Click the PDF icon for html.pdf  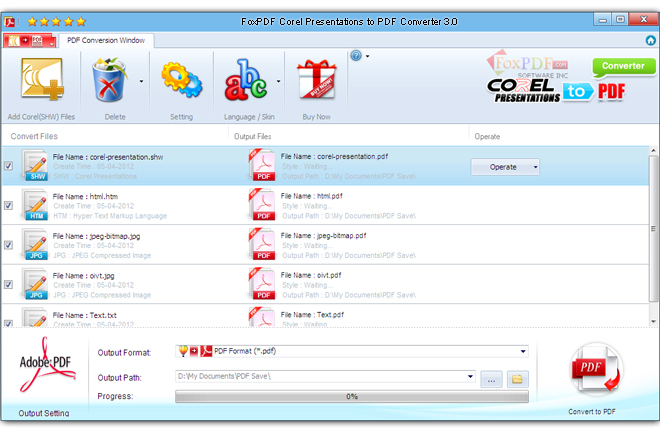pyautogui.click(x=262, y=205)
